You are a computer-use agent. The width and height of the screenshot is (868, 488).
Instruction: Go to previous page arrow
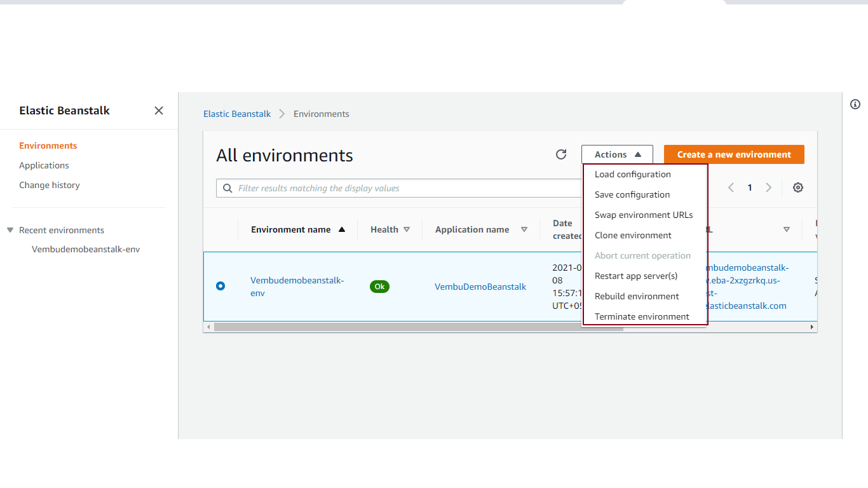click(x=731, y=187)
